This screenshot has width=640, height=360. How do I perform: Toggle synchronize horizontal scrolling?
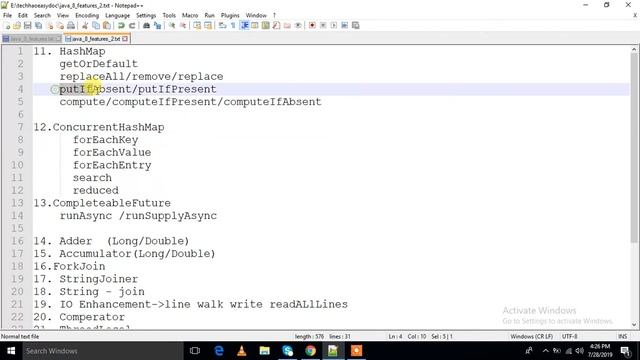pos(208,25)
